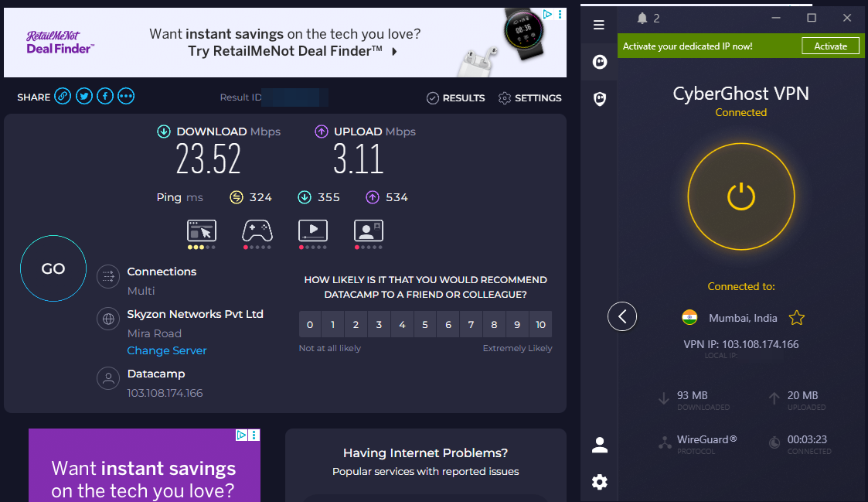This screenshot has width=868, height=502.
Task: Click the web browsing experience icon
Action: pos(202,231)
